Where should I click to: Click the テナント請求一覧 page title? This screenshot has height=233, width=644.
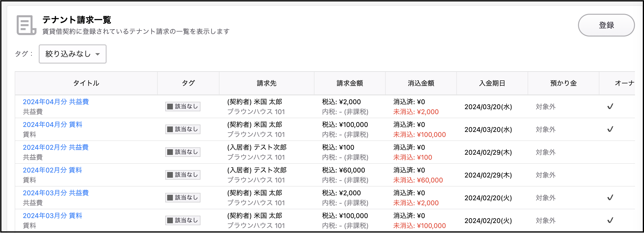[x=76, y=20]
